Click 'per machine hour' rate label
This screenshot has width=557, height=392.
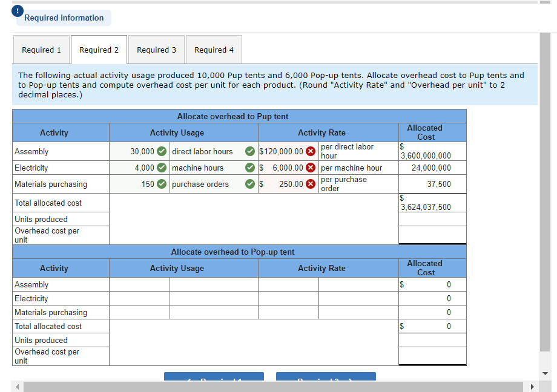coord(351,168)
